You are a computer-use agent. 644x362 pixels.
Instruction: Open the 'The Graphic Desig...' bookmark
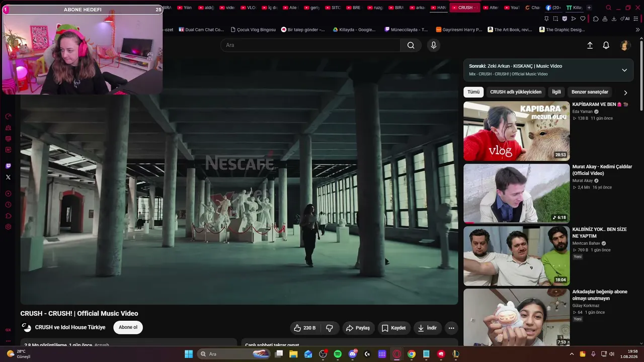pos(562,30)
